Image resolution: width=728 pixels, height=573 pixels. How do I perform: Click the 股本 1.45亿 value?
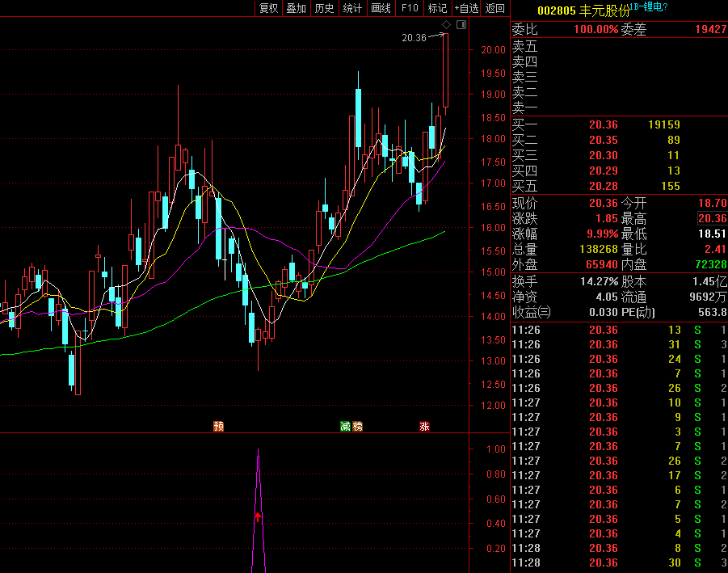(x=710, y=282)
